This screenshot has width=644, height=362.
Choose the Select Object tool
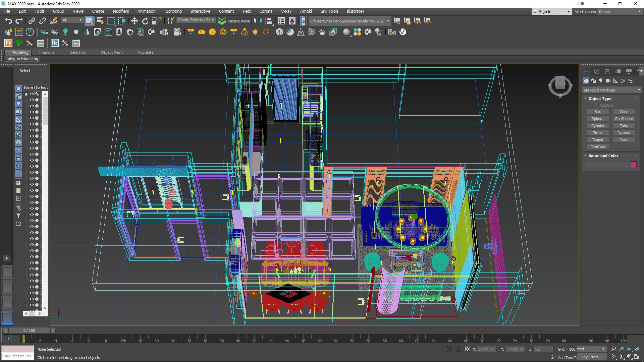click(x=89, y=21)
